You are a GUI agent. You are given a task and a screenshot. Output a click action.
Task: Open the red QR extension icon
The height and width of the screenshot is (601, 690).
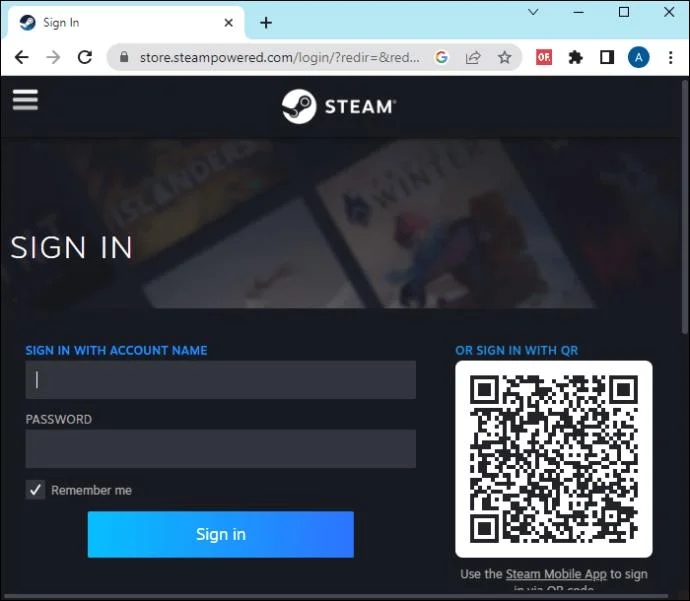pyautogui.click(x=544, y=57)
